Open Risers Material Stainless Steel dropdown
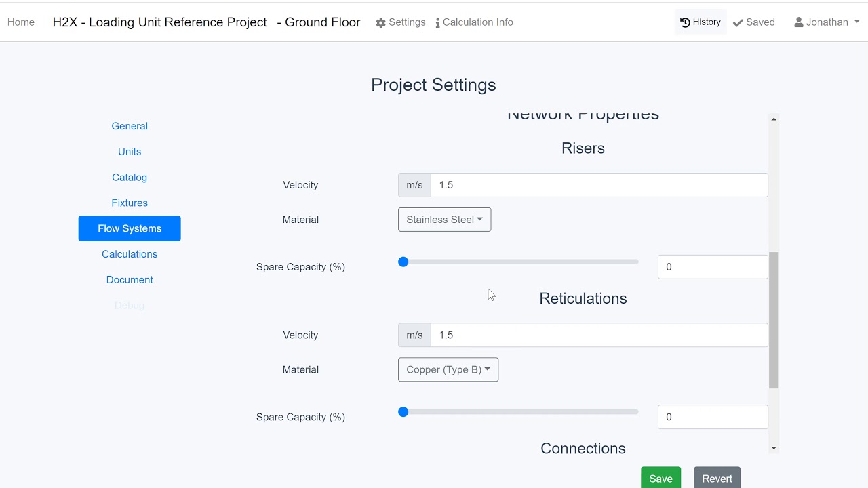Image resolution: width=868 pixels, height=488 pixels. [x=444, y=220]
